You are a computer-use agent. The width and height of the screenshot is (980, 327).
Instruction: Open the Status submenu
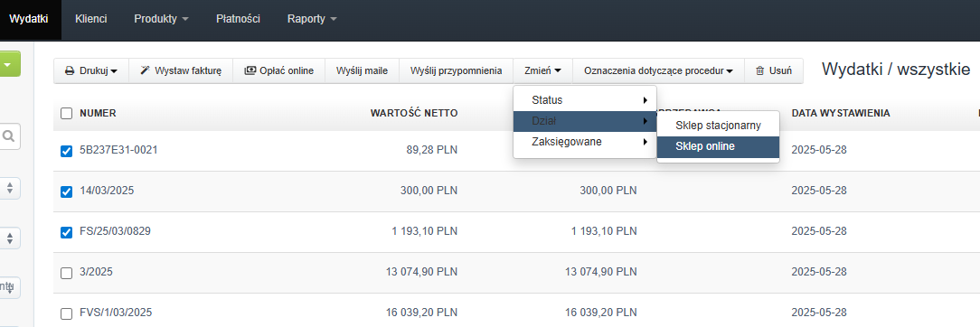pos(585,100)
